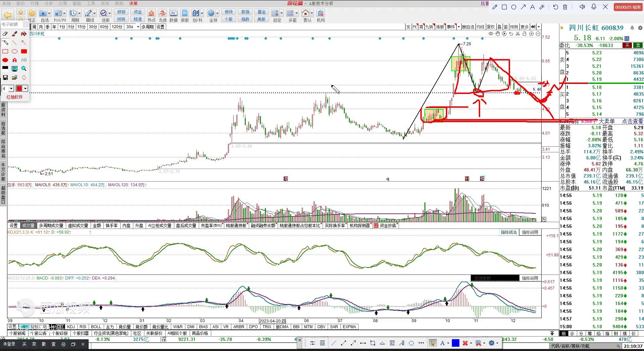This screenshot has height=351, width=644.
Task: Open the 机构 institutions icon
Action: coord(321,13)
